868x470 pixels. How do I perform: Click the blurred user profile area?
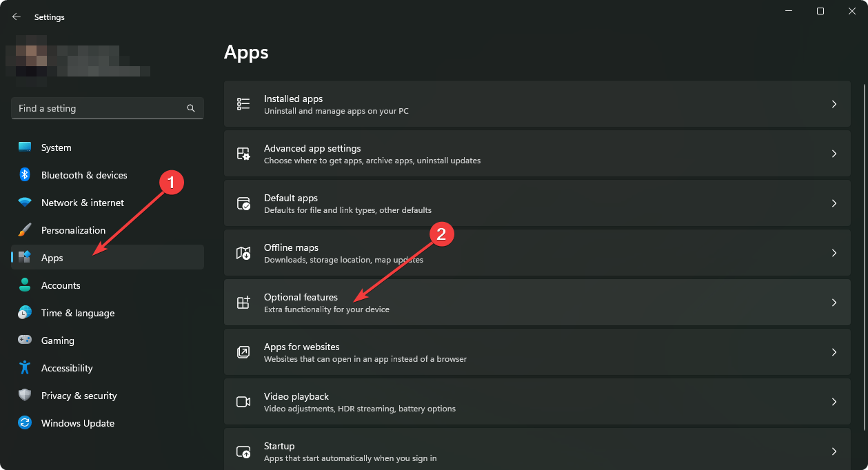[78, 62]
